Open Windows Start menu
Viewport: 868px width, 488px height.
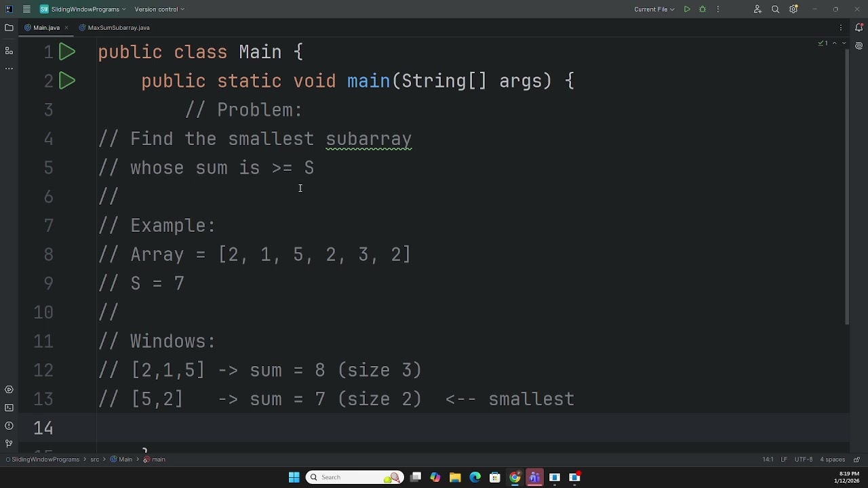[x=294, y=477]
